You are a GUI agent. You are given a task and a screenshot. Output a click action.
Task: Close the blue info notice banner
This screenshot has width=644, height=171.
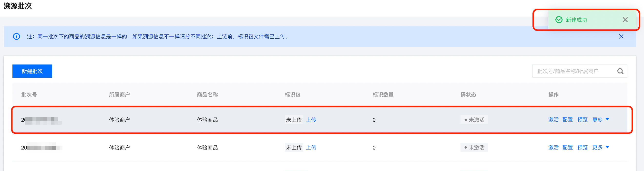[x=621, y=37]
